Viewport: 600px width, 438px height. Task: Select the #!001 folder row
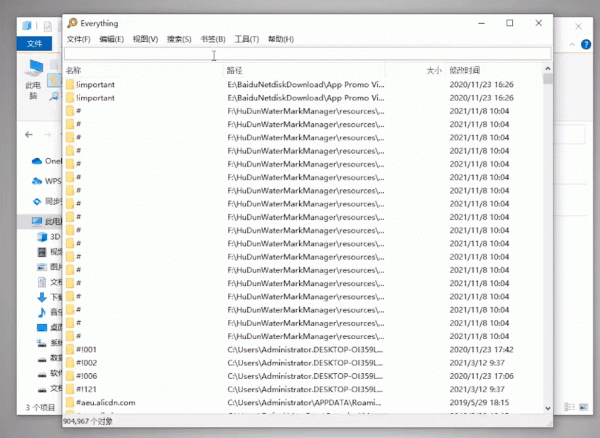point(303,350)
